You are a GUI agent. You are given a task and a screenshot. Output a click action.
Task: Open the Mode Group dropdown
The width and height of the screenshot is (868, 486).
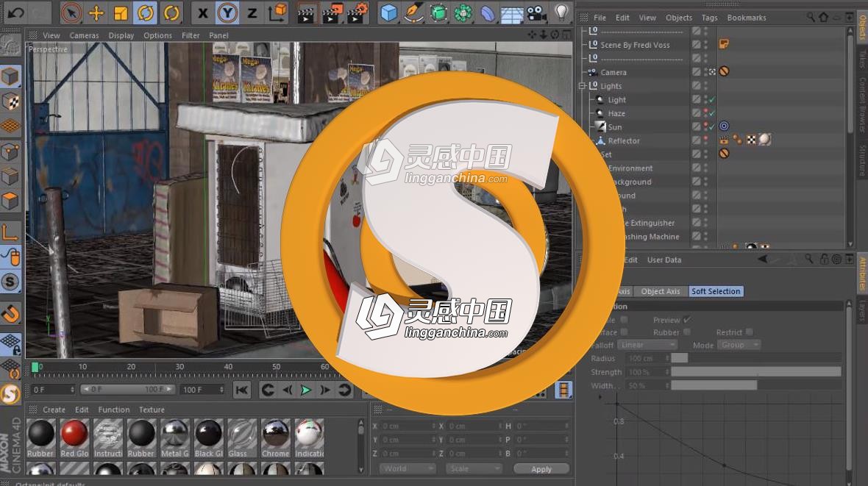click(x=739, y=345)
